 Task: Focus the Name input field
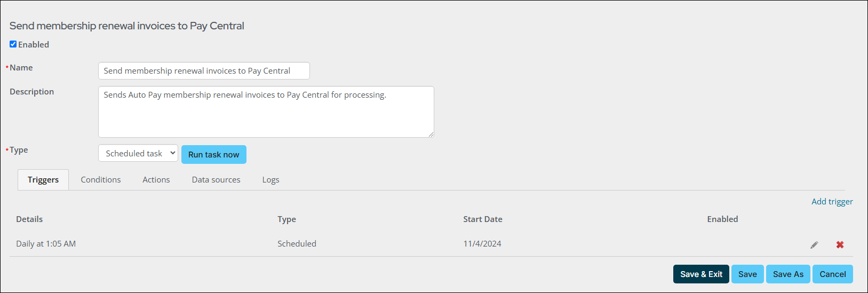point(204,71)
